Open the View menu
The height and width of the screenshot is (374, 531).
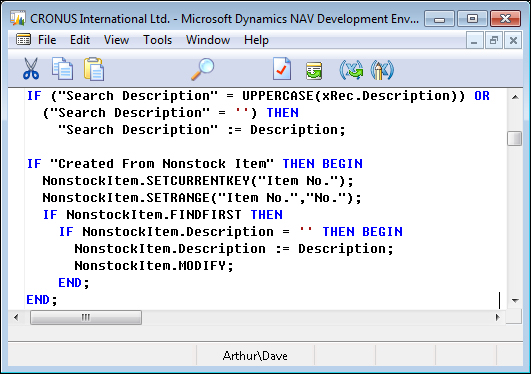[x=116, y=40]
